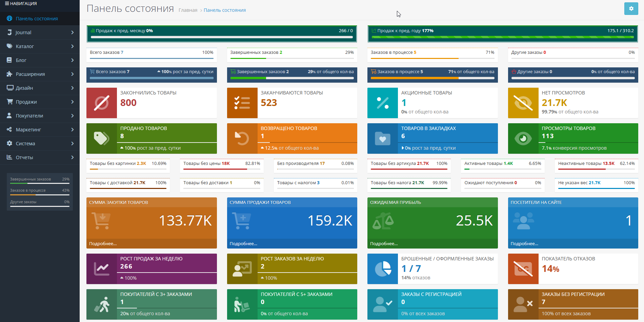The width and height of the screenshot is (644, 322).
Task: Select the Панель состояния globe icon
Action: pyautogui.click(x=10, y=19)
